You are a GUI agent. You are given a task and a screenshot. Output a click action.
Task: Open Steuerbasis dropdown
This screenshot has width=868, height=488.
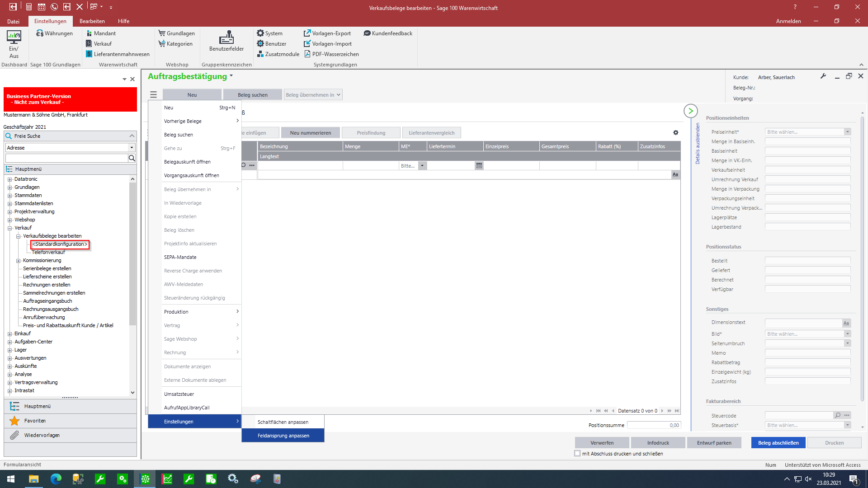pos(848,425)
